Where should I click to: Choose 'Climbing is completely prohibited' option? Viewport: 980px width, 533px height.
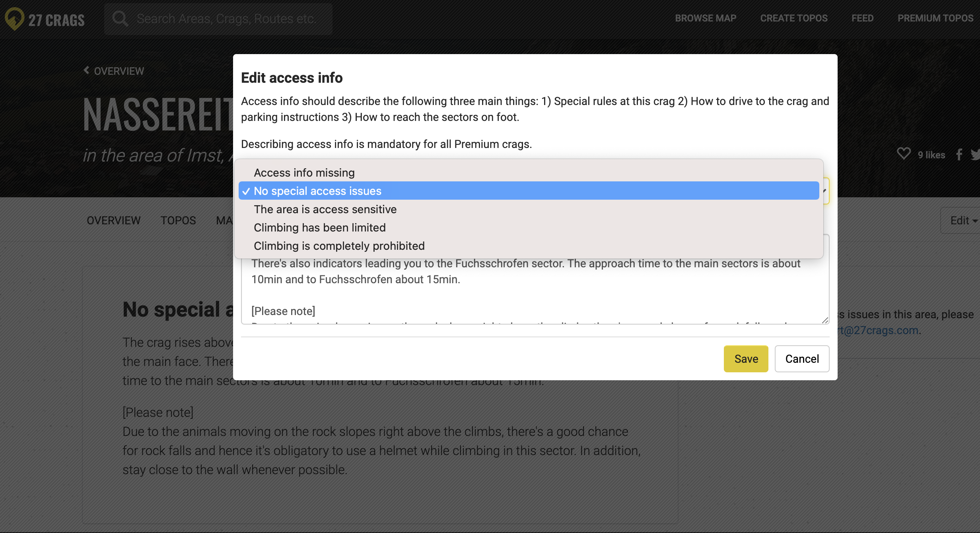(x=529, y=246)
